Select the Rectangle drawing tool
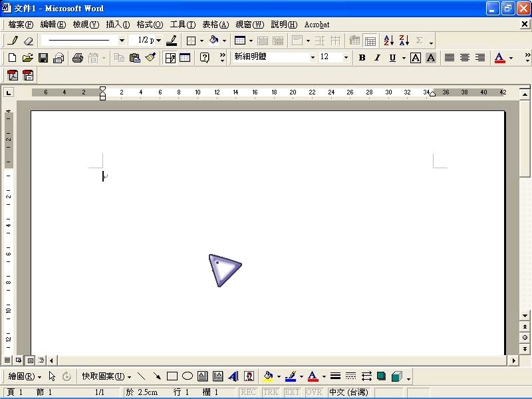The image size is (532, 399). pos(172,376)
